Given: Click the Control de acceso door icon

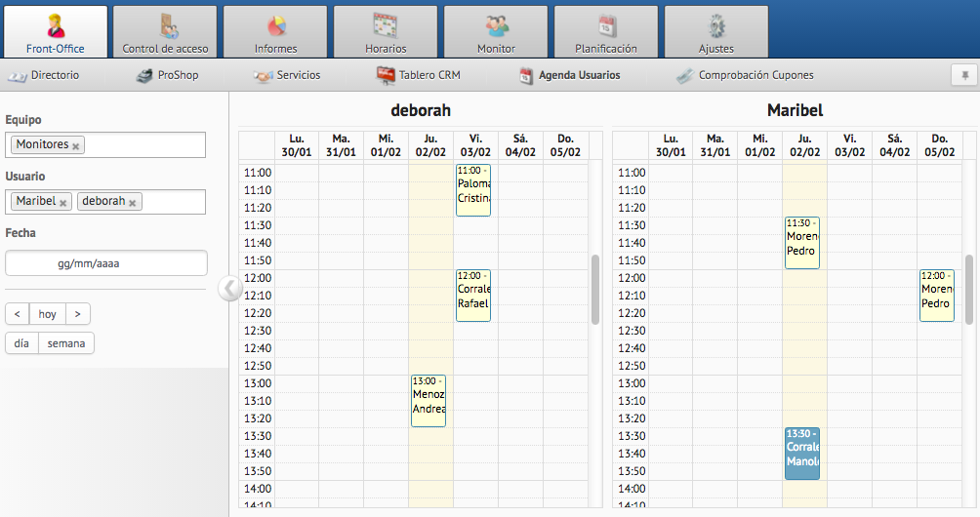Looking at the screenshot, I should click(168, 26).
